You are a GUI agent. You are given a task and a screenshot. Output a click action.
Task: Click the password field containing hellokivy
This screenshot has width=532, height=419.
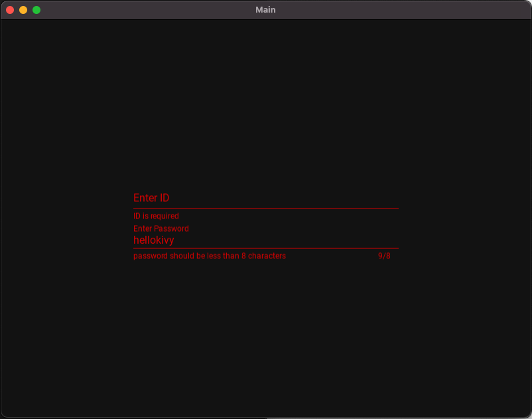click(x=265, y=240)
